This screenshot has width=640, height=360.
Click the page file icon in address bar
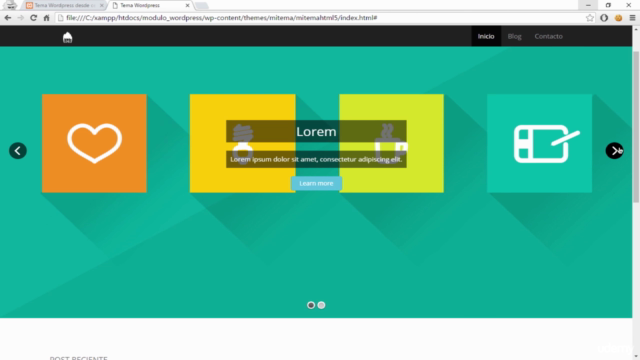pyautogui.click(x=61, y=18)
